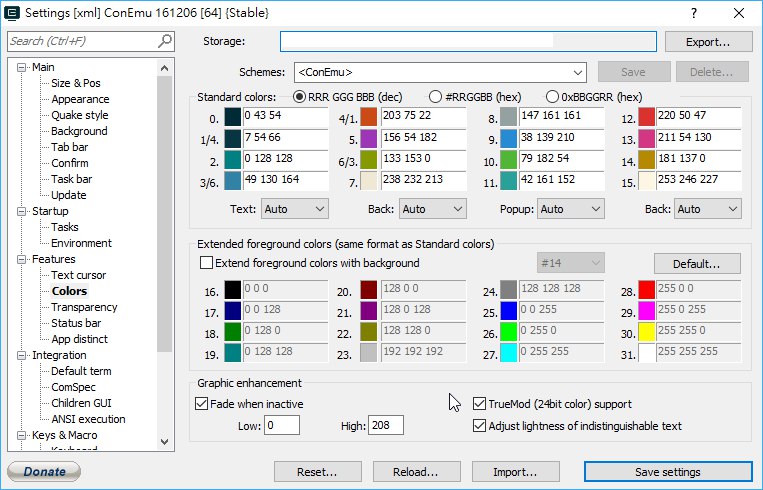Image resolution: width=763 pixels, height=490 pixels.
Task: Open the Popup color dropdown
Action: click(571, 209)
